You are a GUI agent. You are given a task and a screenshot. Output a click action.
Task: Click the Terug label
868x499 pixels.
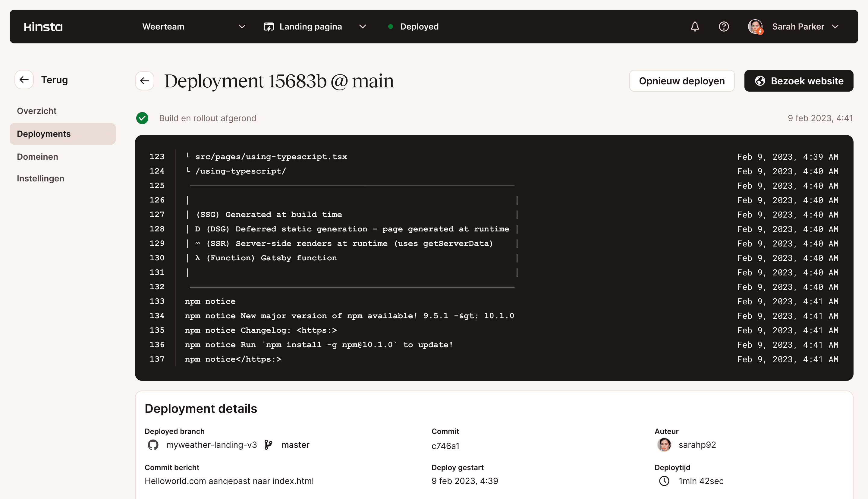click(55, 80)
